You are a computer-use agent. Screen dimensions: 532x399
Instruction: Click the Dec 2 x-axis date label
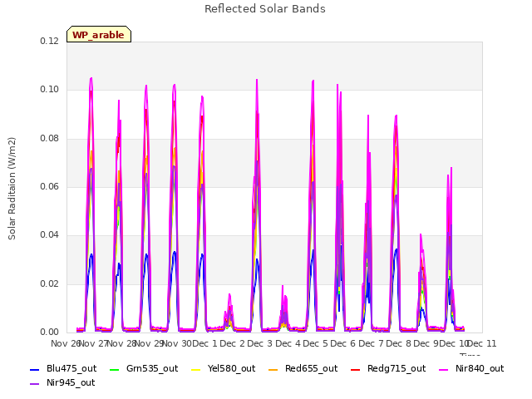[x=233, y=343]
